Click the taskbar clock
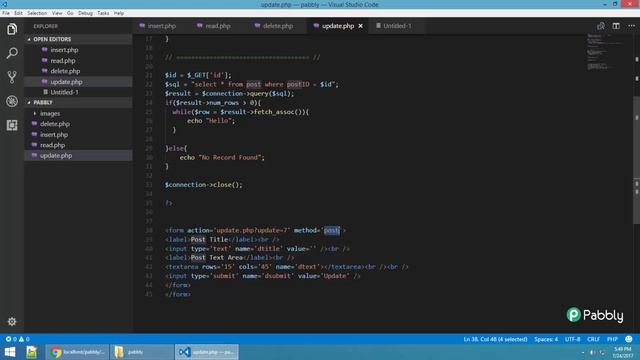 coord(622,352)
